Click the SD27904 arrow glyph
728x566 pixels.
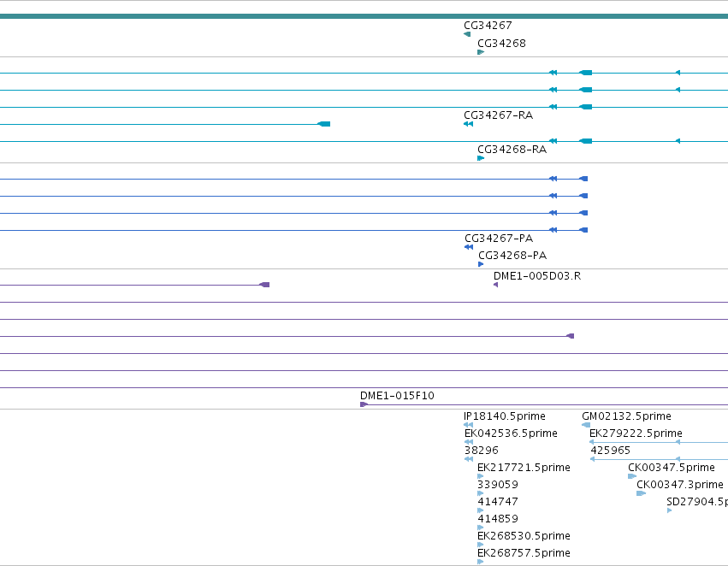click(670, 510)
